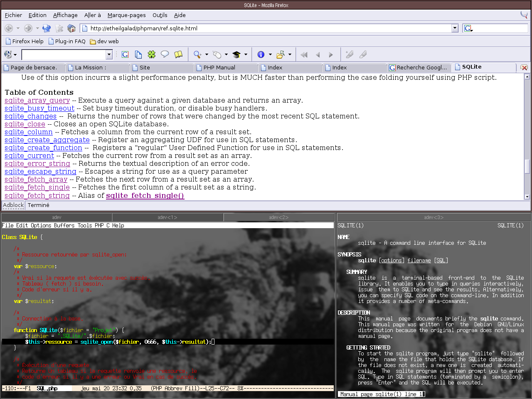The height and width of the screenshot is (399, 532).
Task: Click the highlighter with plus icon
Action: pos(350,54)
